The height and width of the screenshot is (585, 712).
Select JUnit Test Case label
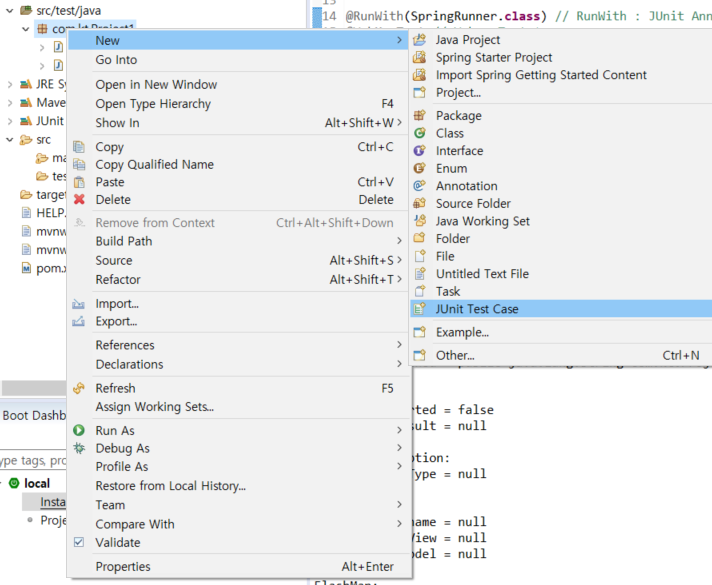click(477, 309)
